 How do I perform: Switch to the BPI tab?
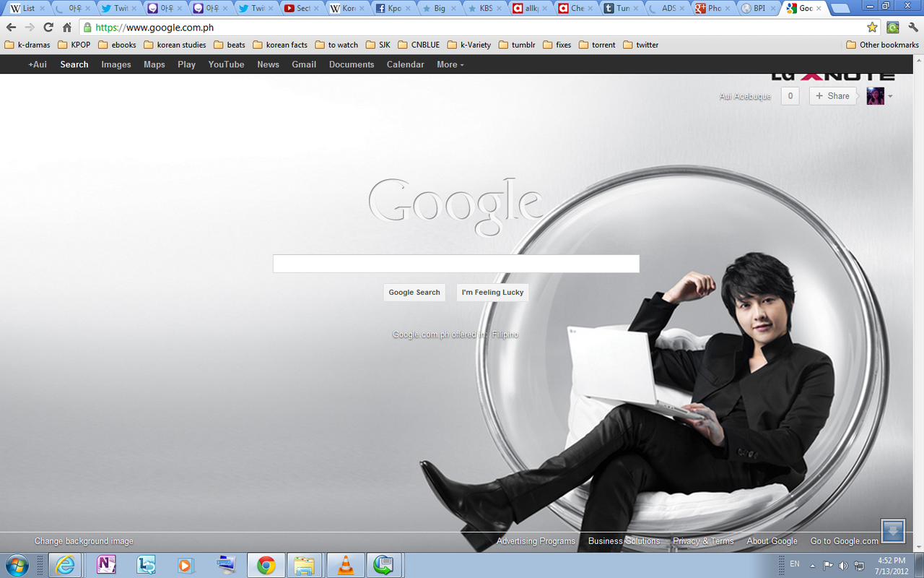click(757, 9)
